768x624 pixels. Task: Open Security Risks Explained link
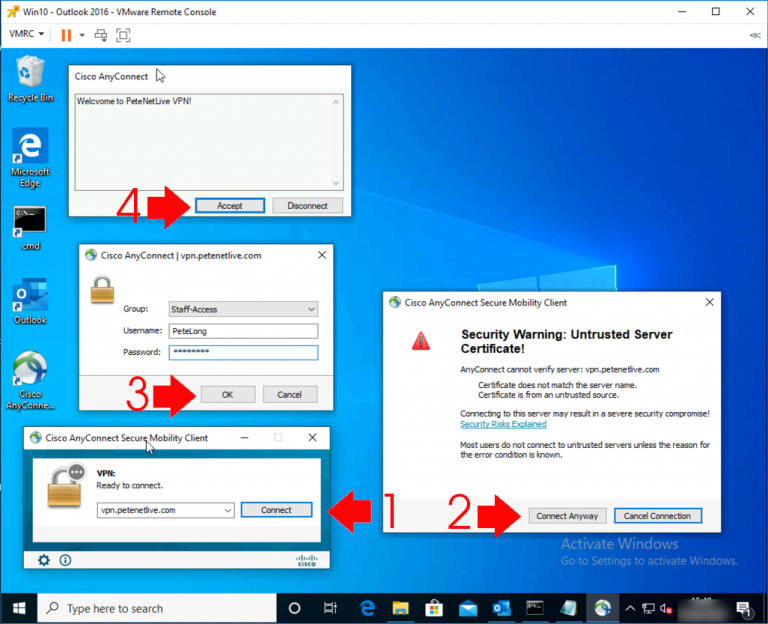coord(503,424)
